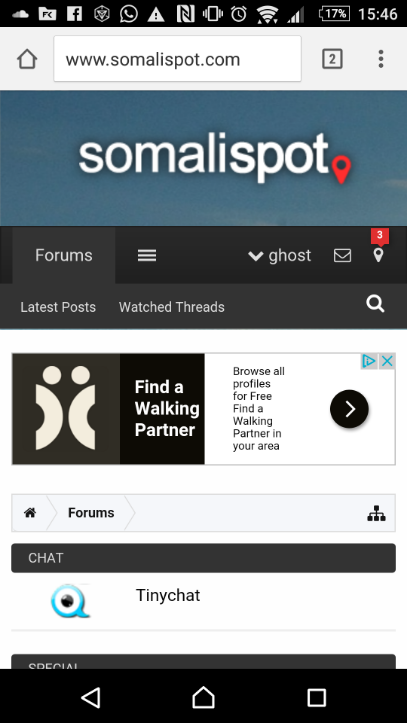Click the ad's round arrow button
Image resolution: width=408 pixels, height=723 pixels.
[x=349, y=409]
